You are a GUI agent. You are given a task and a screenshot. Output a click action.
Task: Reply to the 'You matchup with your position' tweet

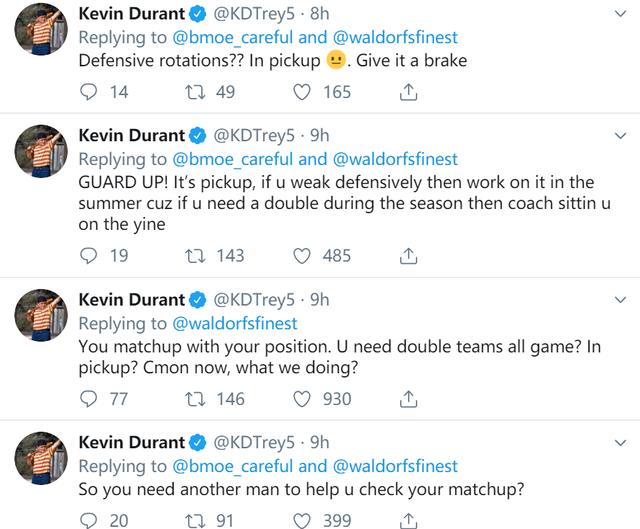click(x=88, y=399)
